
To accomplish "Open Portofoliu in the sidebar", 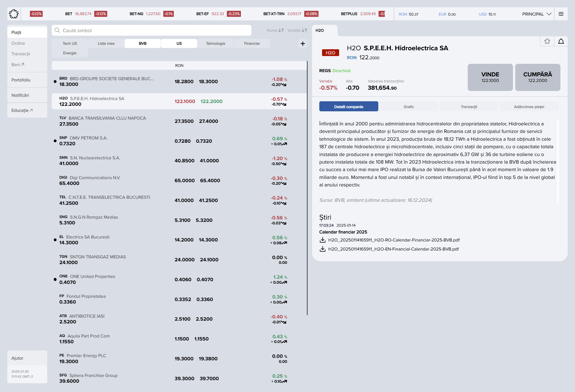I will click(27, 80).
